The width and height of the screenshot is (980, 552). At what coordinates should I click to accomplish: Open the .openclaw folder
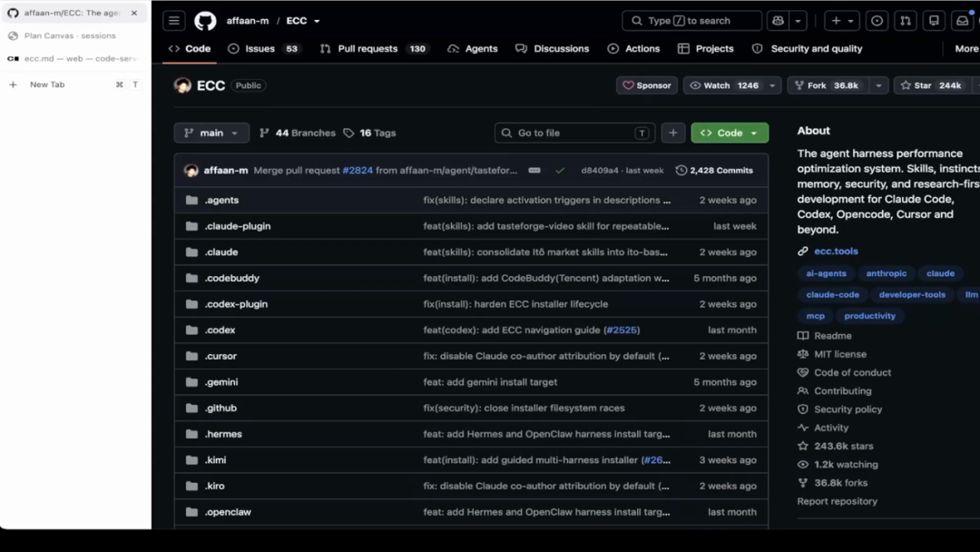click(228, 512)
